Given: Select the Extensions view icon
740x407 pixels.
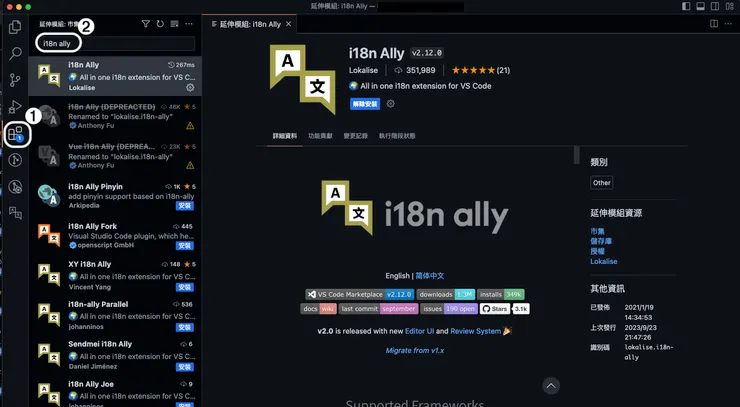Looking at the screenshot, I should 15,134.
